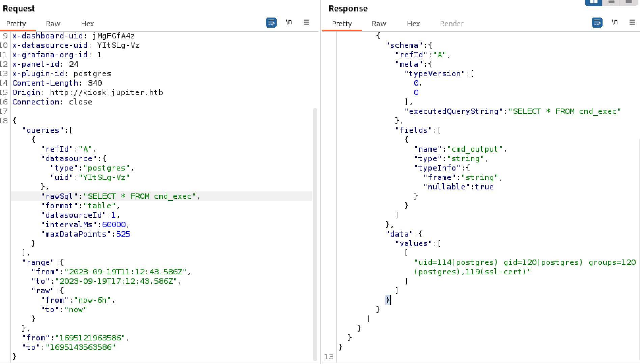640x364 pixels.
Task: Select the Pretty tab in Request
Action: [16, 24]
